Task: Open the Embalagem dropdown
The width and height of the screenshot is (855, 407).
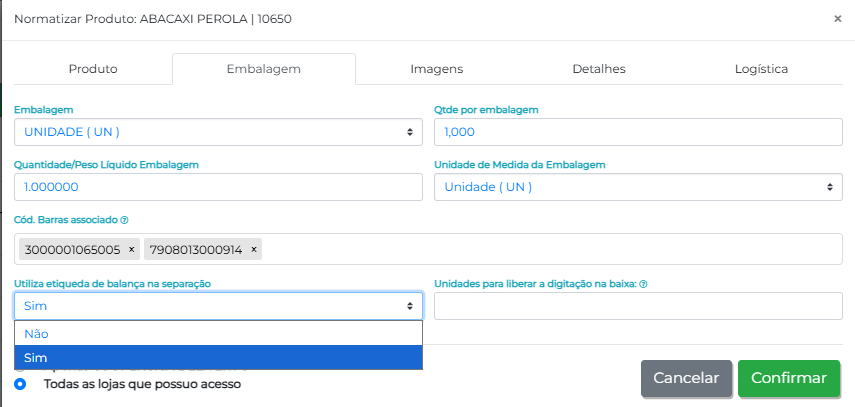Action: 218,132
